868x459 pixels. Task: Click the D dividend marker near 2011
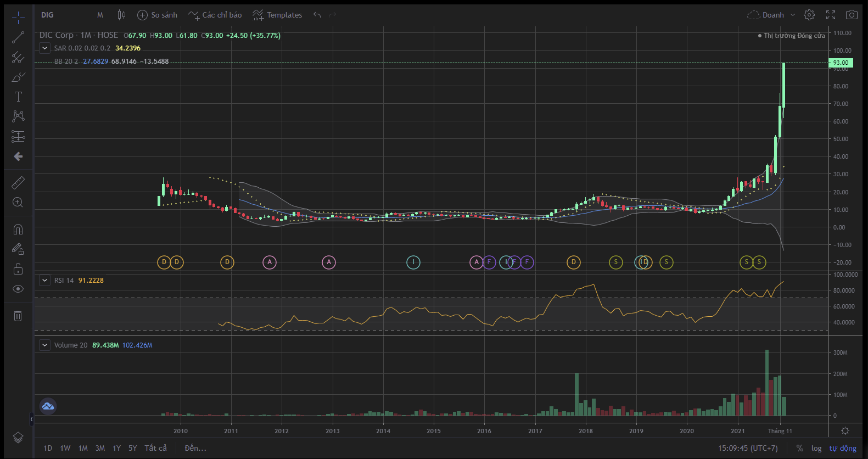(x=227, y=262)
